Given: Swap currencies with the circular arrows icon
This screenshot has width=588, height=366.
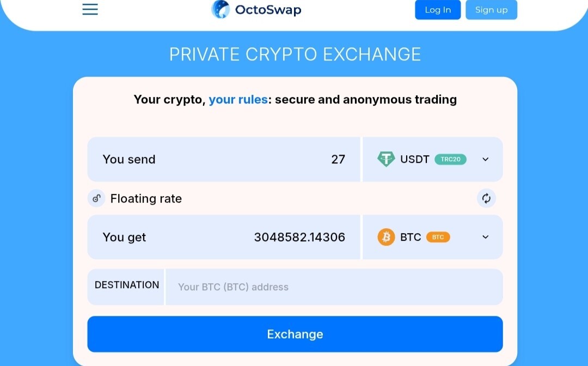Looking at the screenshot, I should [486, 198].
